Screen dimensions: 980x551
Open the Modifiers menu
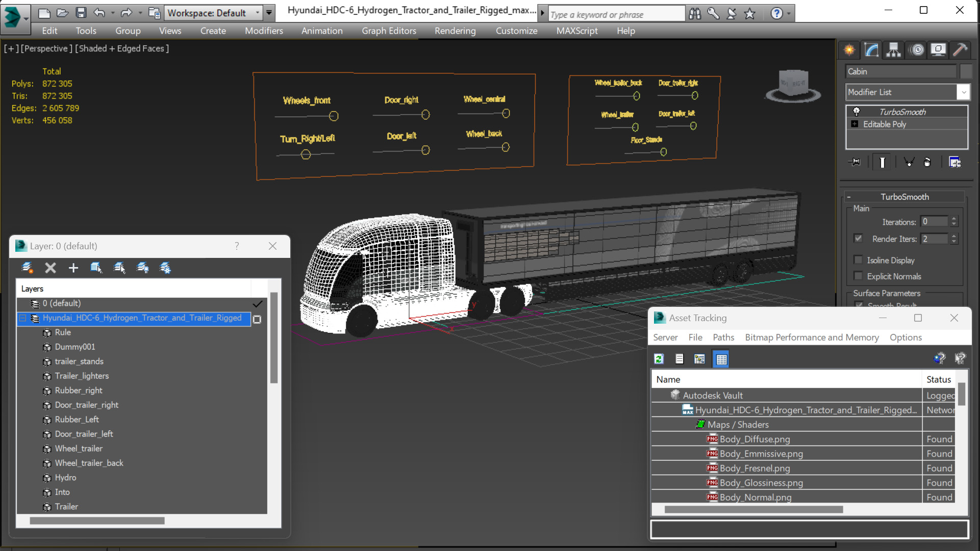click(x=264, y=31)
